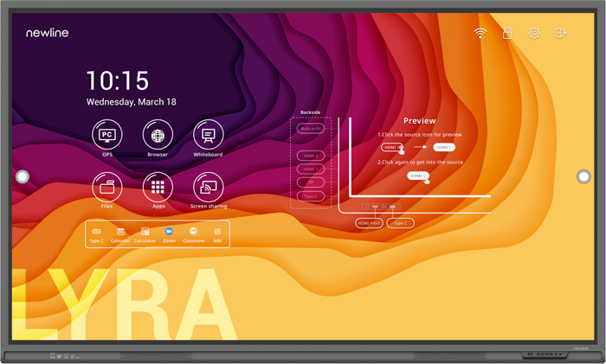Open the Whiteboard app
The image size is (606, 364).
[208, 135]
